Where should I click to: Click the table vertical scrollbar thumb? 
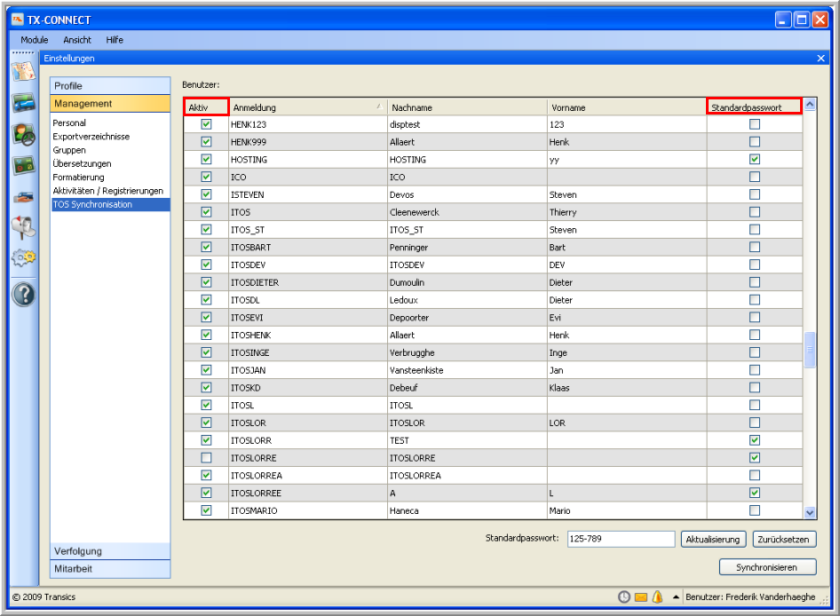pyautogui.click(x=810, y=350)
